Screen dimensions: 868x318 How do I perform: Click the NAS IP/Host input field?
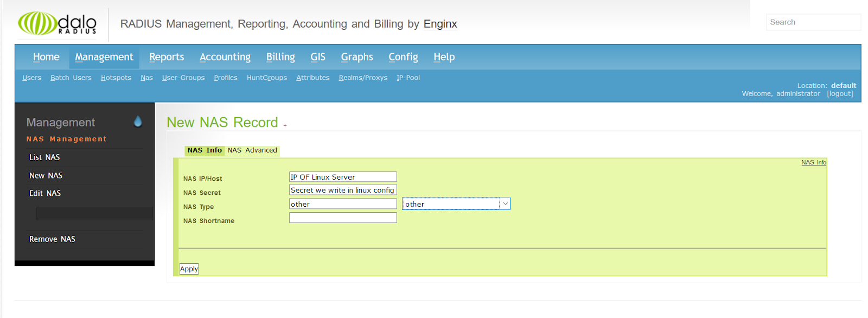[343, 177]
